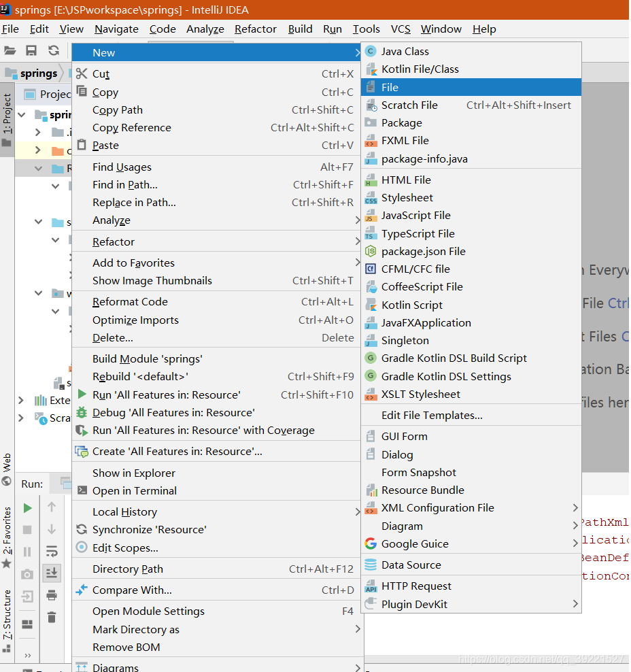Choose Resource Bundle entry
The width and height of the screenshot is (631, 672).
pos(471,490)
